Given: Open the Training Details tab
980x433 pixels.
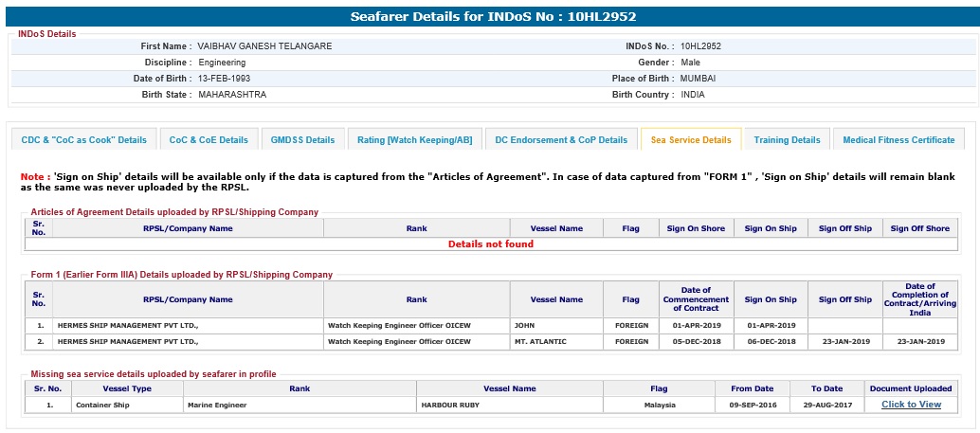Looking at the screenshot, I should click(787, 140).
